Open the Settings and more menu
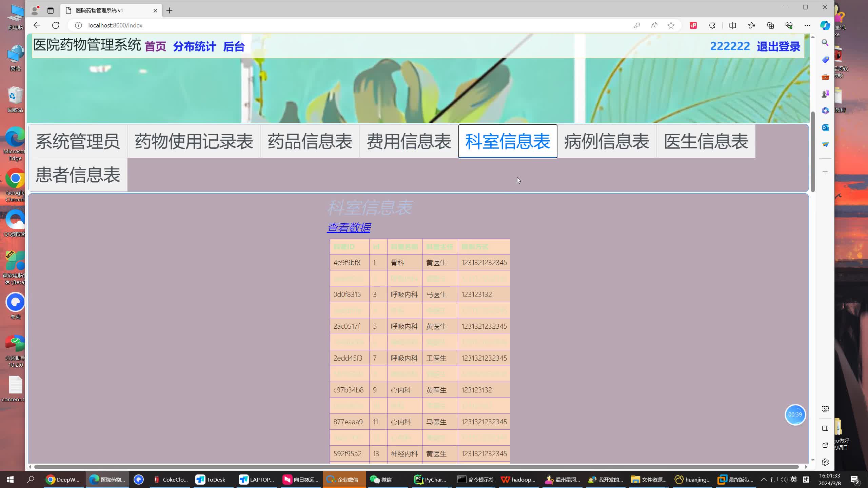The image size is (868, 488). click(x=808, y=25)
